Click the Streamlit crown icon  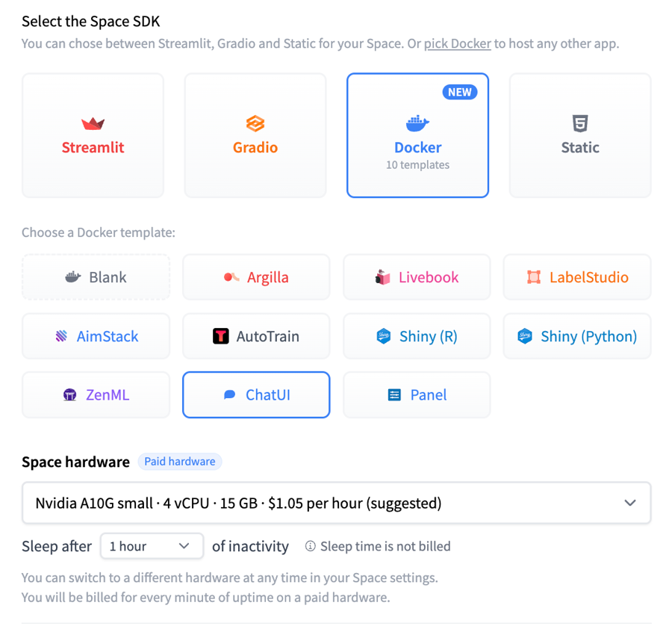coord(93,123)
